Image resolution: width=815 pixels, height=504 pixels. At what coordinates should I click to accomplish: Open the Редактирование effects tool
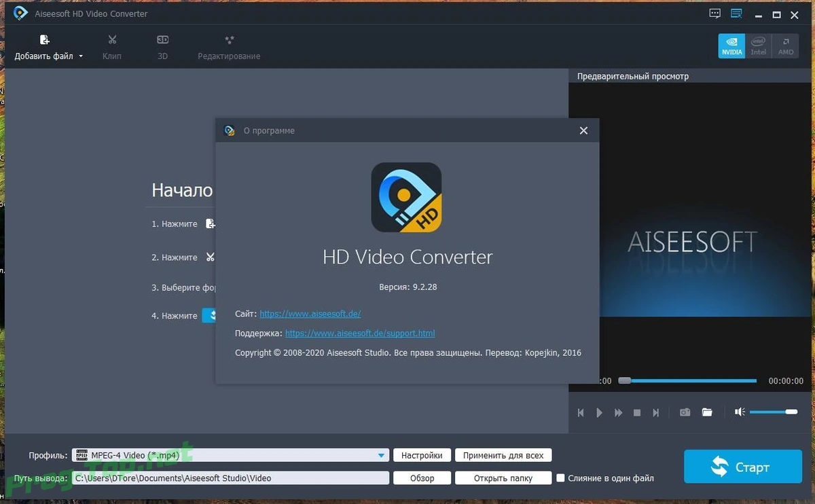pyautogui.click(x=229, y=40)
